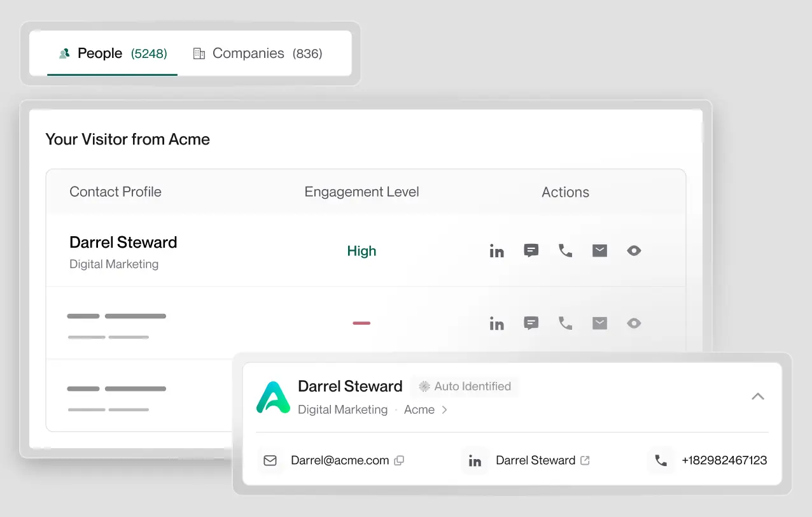Click the email icon in the second visitor row
The image size is (812, 517).
pyautogui.click(x=599, y=323)
